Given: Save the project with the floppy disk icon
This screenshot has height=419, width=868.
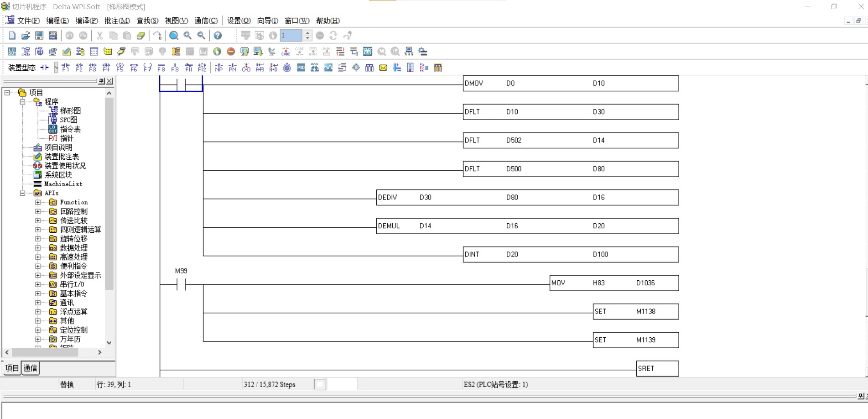Looking at the screenshot, I should click(x=39, y=36).
